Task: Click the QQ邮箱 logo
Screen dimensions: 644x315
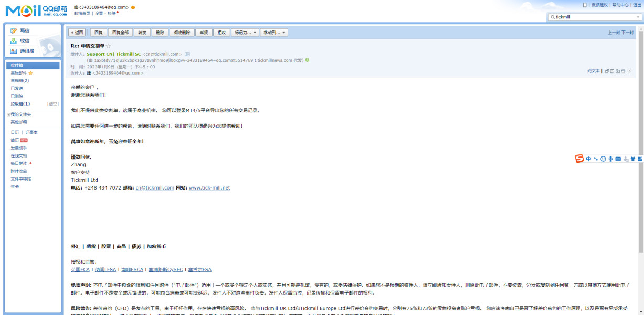Action: [x=35, y=10]
